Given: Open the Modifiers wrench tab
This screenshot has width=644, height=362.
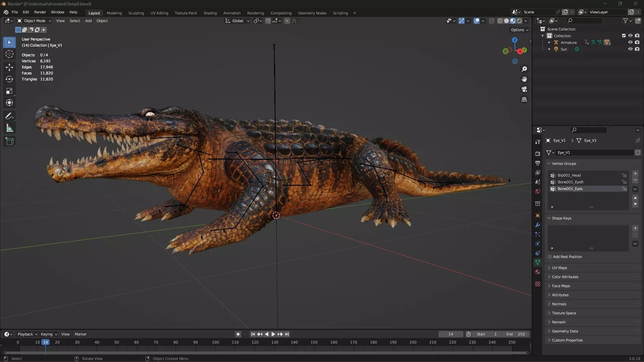Looking at the screenshot, I should coord(538,225).
